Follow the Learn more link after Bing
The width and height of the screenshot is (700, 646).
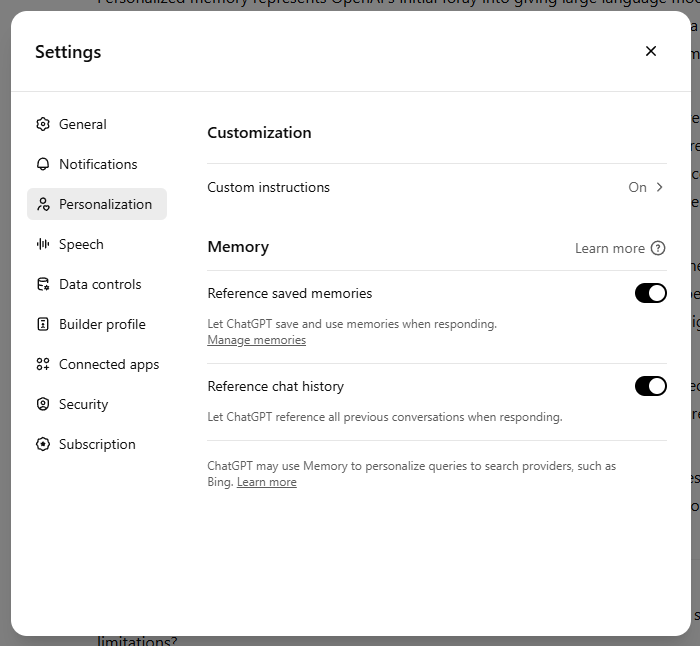click(x=267, y=482)
